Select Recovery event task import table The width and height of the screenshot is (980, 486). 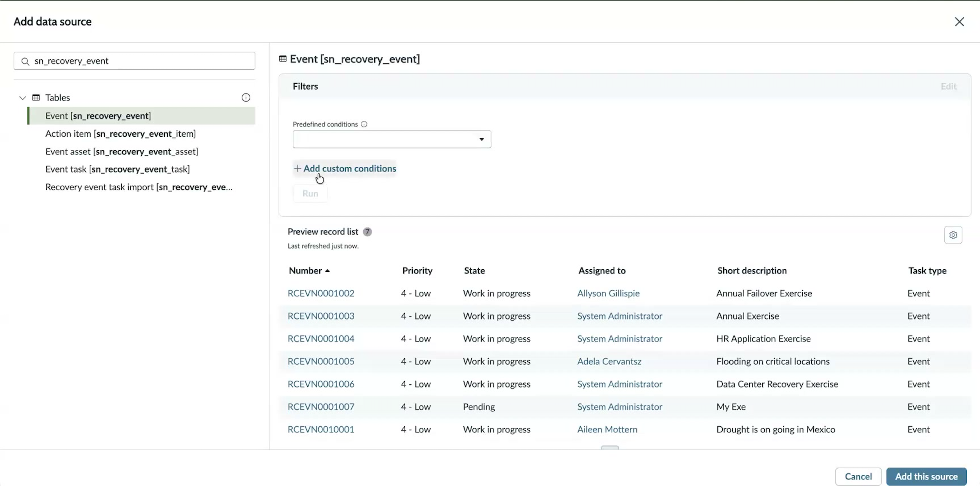tap(139, 187)
